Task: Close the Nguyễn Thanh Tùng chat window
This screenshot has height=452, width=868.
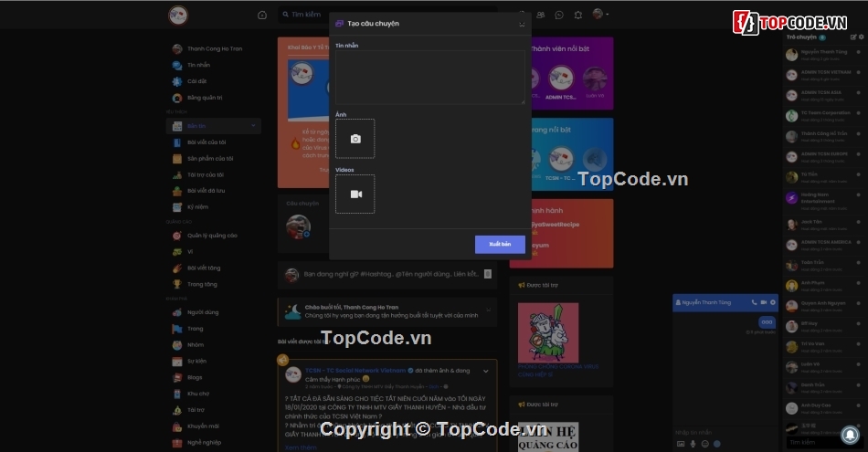Action: 773,302
